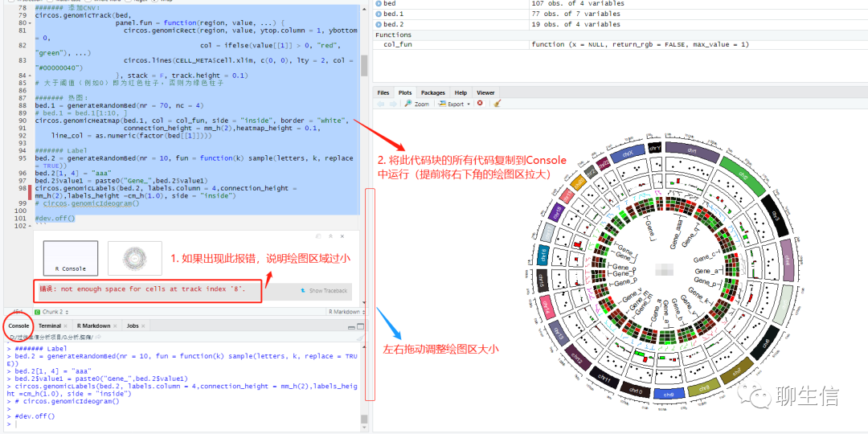Collapse chunk output with double-chevron icon
The image size is (868, 434).
330,236
